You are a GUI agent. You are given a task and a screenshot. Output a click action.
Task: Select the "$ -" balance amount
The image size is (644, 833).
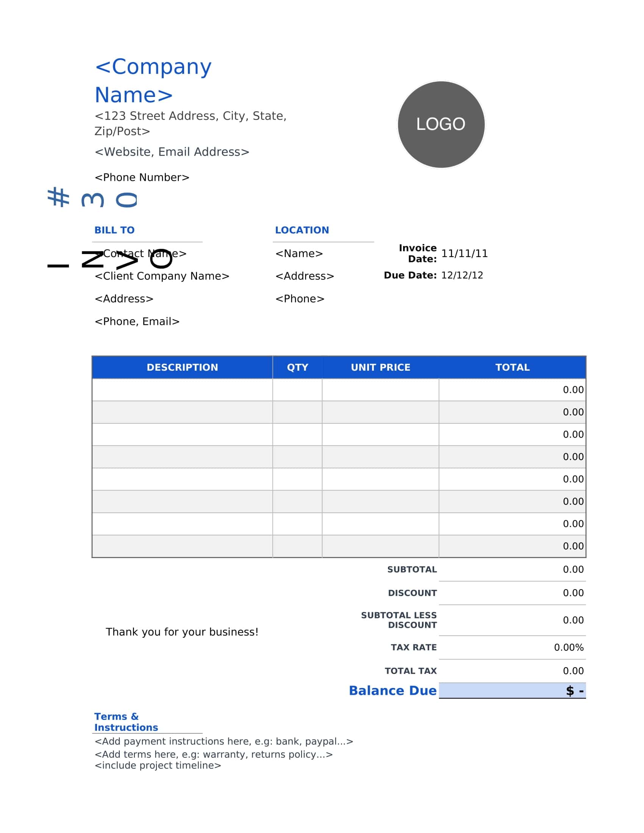574,690
